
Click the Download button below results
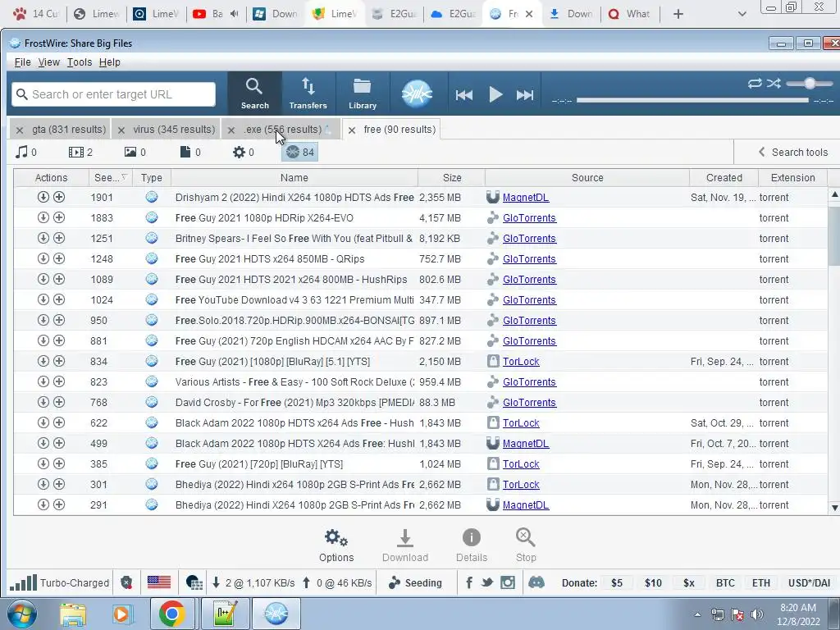[405, 546]
